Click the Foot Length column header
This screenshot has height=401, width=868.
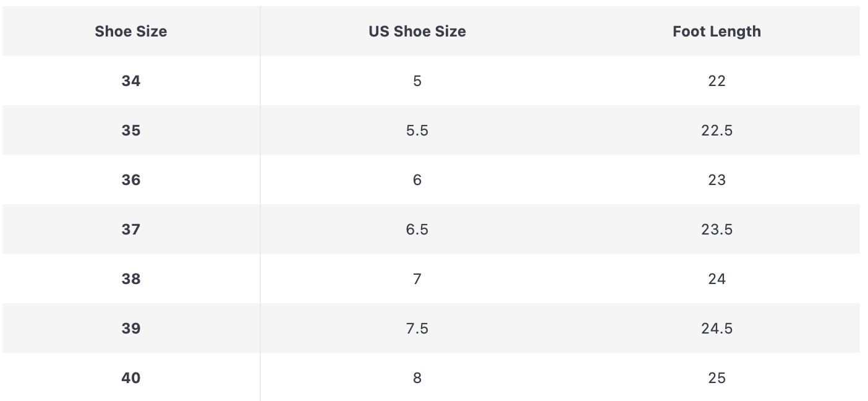717,32
